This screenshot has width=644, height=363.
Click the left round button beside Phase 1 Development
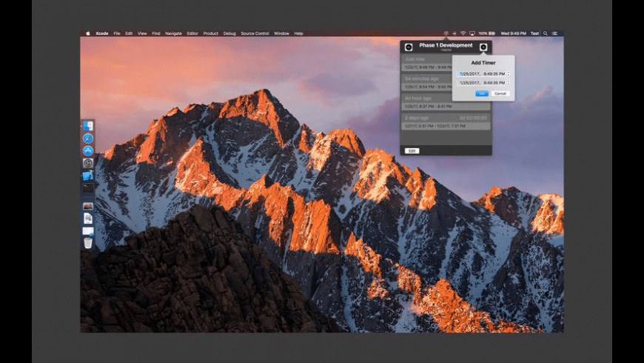tap(408, 47)
